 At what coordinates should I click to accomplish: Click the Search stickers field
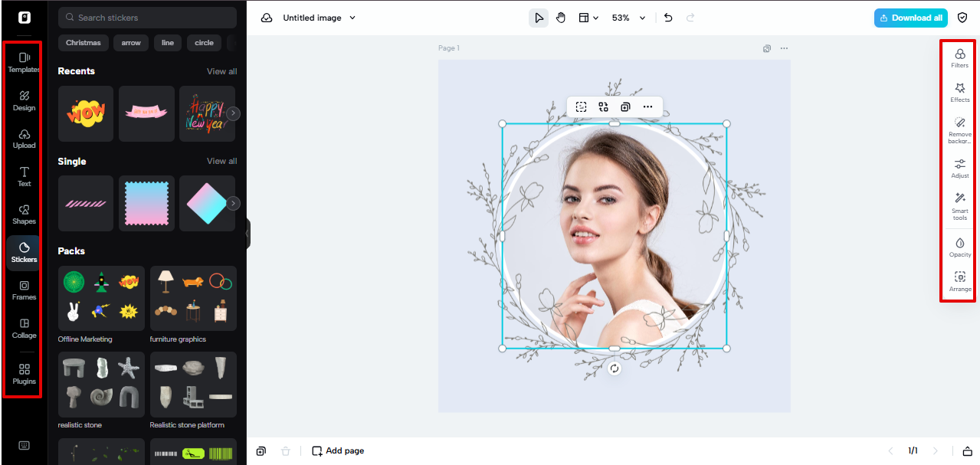pos(148,18)
